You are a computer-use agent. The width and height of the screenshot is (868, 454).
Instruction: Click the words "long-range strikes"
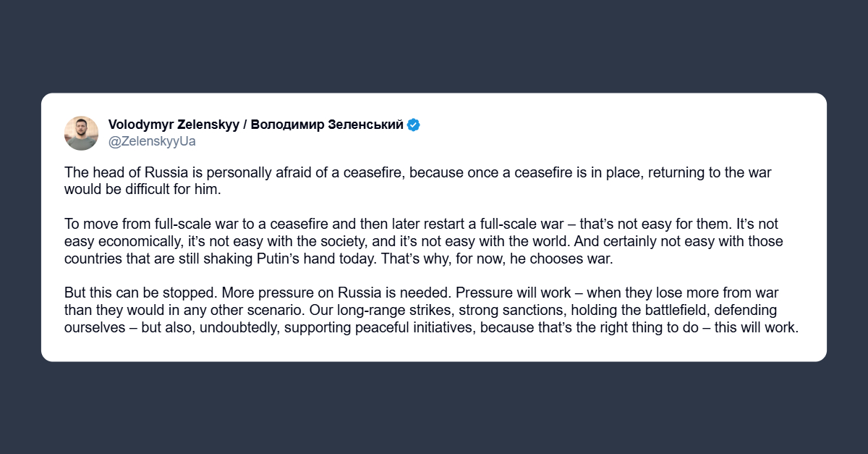pos(411,310)
